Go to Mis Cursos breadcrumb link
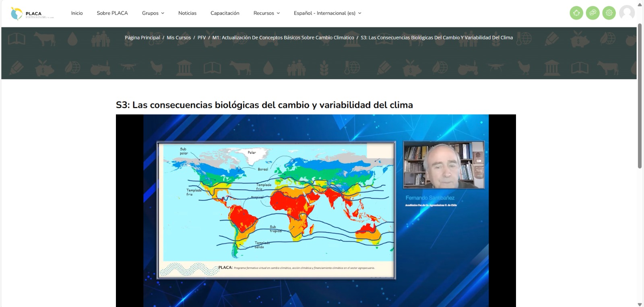 (x=179, y=37)
